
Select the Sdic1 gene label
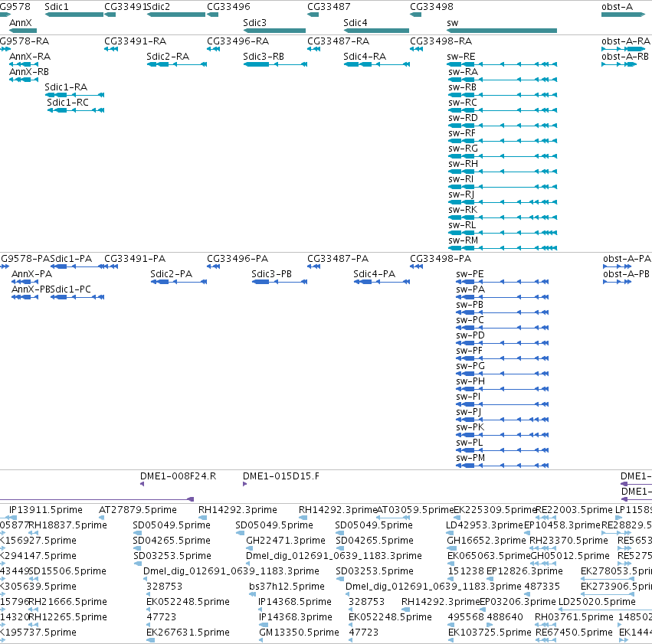(x=57, y=7)
